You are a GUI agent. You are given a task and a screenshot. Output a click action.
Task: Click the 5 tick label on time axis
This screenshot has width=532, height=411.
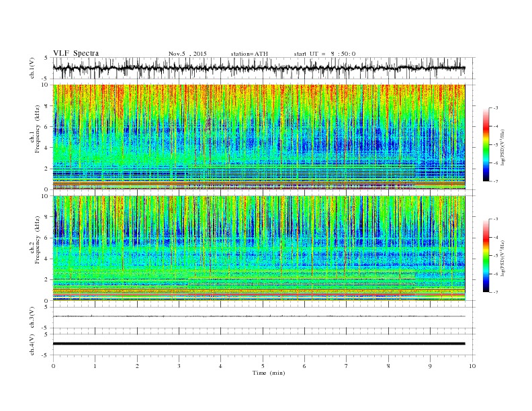263,366
